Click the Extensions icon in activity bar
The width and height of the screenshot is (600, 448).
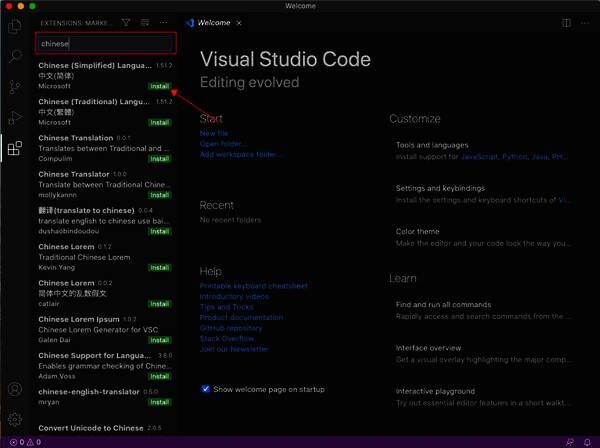click(14, 149)
